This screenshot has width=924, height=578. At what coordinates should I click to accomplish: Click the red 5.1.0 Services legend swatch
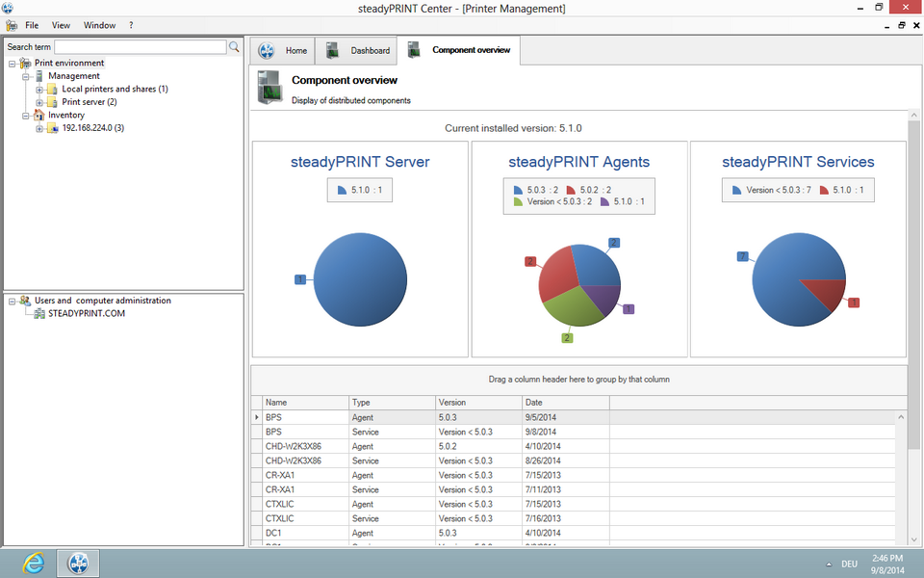(824, 190)
